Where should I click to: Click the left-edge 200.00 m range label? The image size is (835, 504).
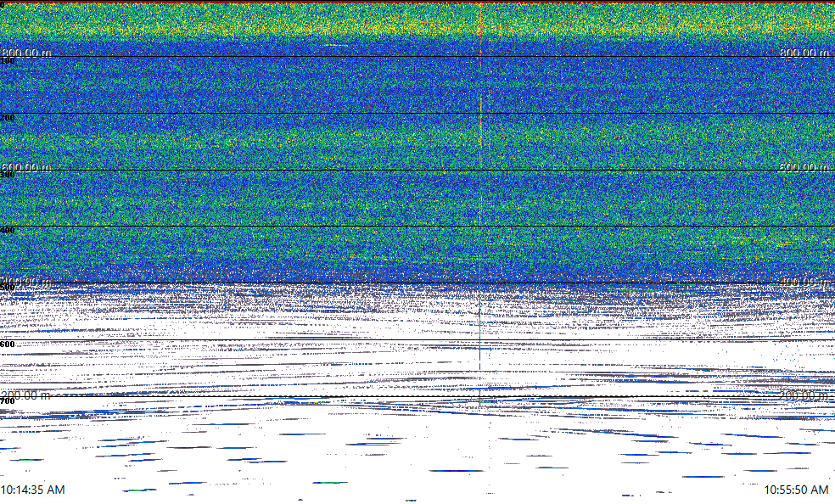point(26,395)
